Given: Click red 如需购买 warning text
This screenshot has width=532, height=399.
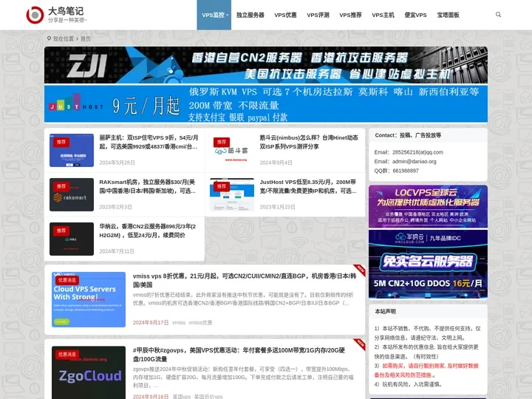Looking at the screenshot, I should (x=426, y=370).
